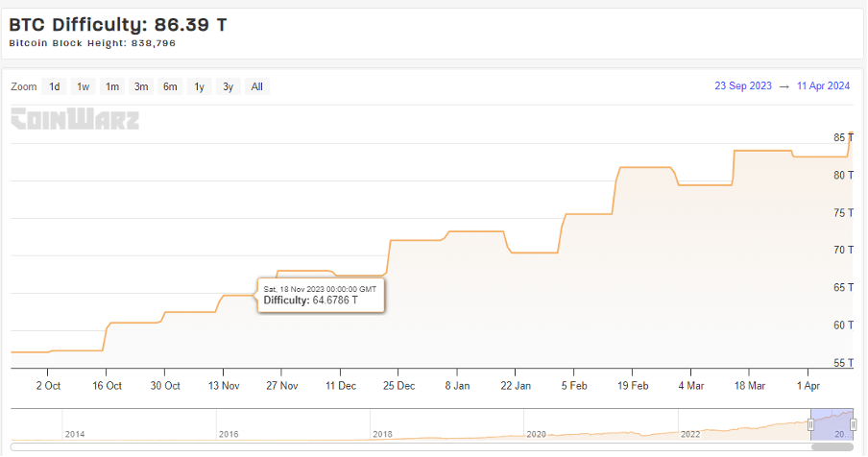The height and width of the screenshot is (457, 868).
Task: Click the 2014 mark in the navigator
Action: pyautogui.click(x=75, y=434)
